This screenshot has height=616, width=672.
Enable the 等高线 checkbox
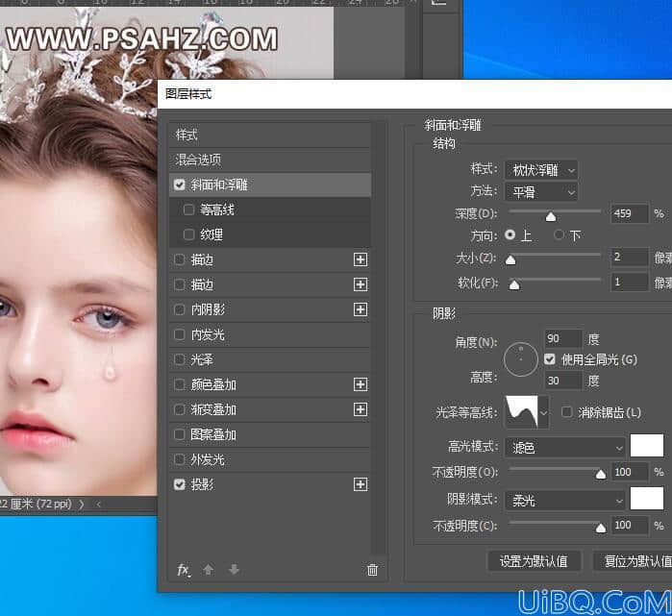point(188,209)
